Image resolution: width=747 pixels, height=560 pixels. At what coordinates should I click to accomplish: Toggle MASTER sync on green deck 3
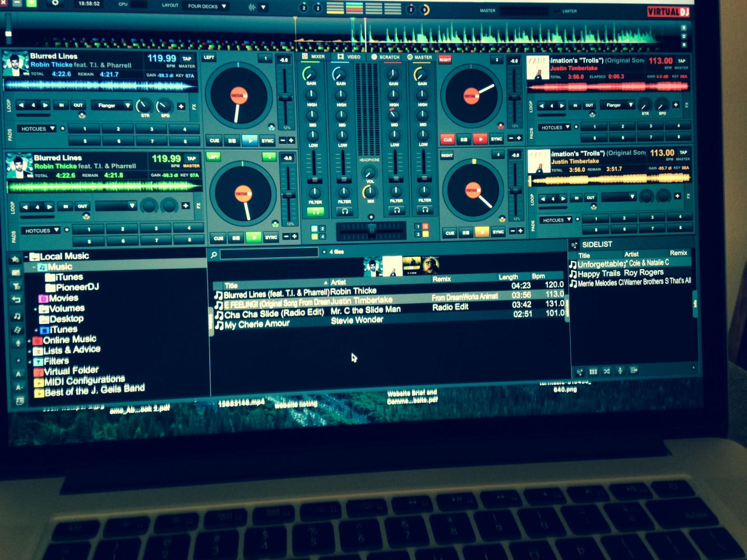point(191,166)
